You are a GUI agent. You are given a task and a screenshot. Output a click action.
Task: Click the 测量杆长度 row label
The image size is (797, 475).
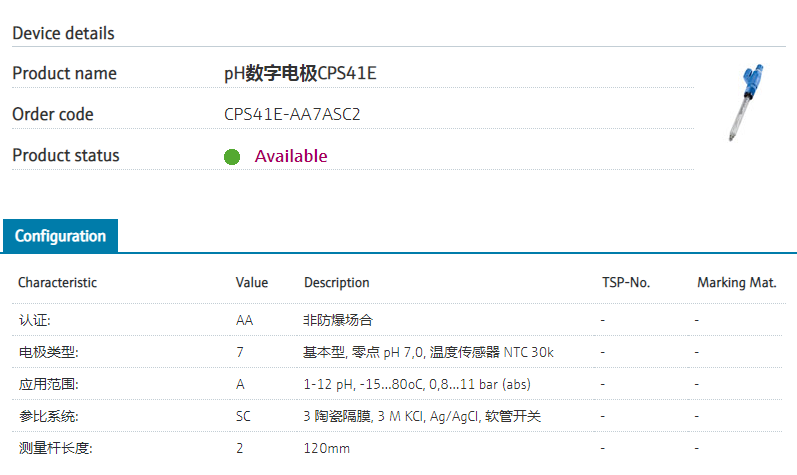[54, 448]
